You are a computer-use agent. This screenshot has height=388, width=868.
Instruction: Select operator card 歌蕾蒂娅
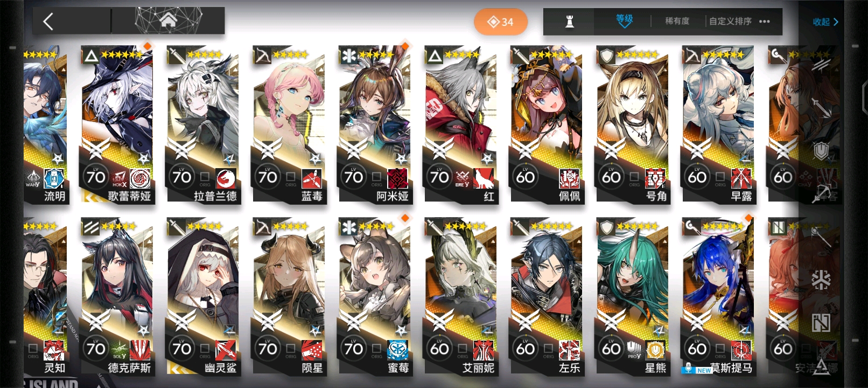(x=116, y=124)
